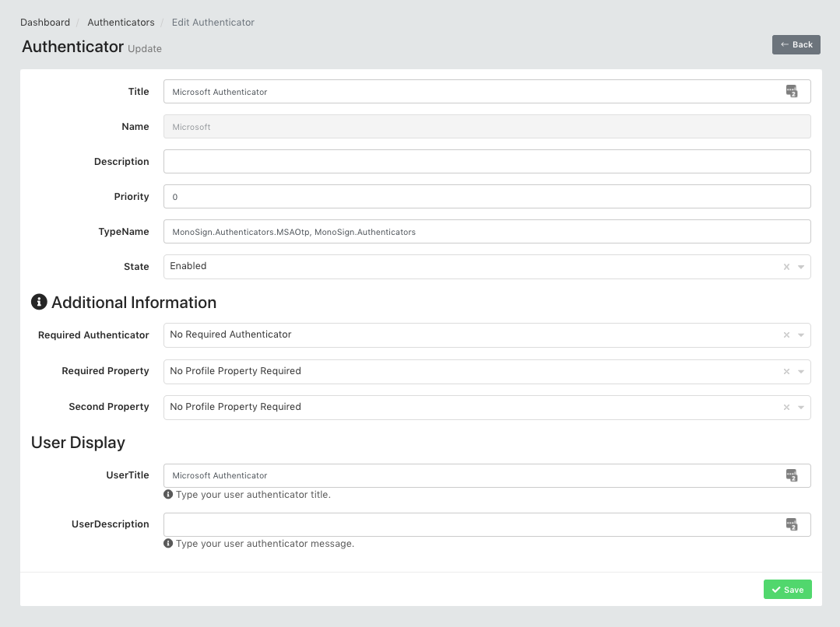Go to Dashboard breadcrumb

pyautogui.click(x=45, y=23)
